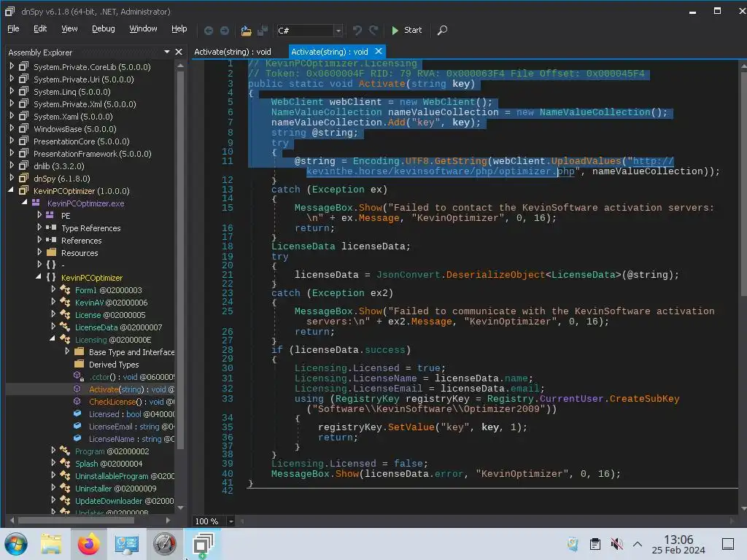
Task: Open the C# language dropdown
Action: pos(338,31)
